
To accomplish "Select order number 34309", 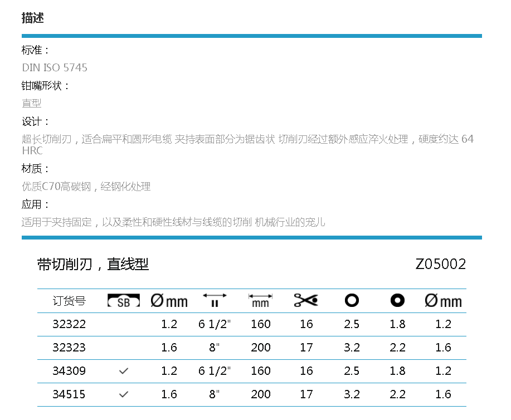I will 69,371.
